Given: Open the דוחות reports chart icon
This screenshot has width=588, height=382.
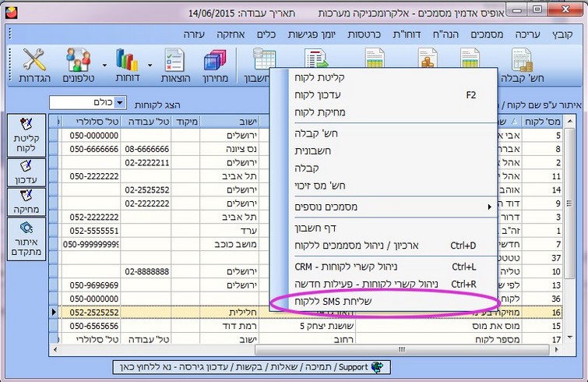Looking at the screenshot, I should click(x=128, y=65).
